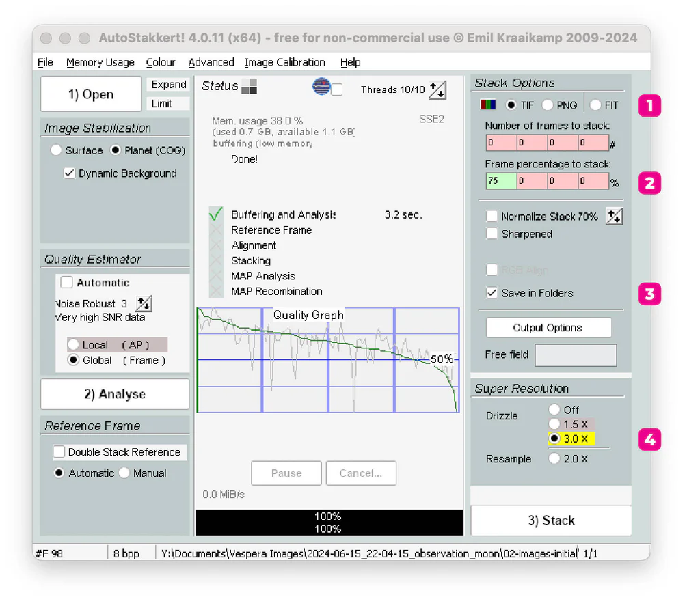Click the 1/1 file counter

591,553
